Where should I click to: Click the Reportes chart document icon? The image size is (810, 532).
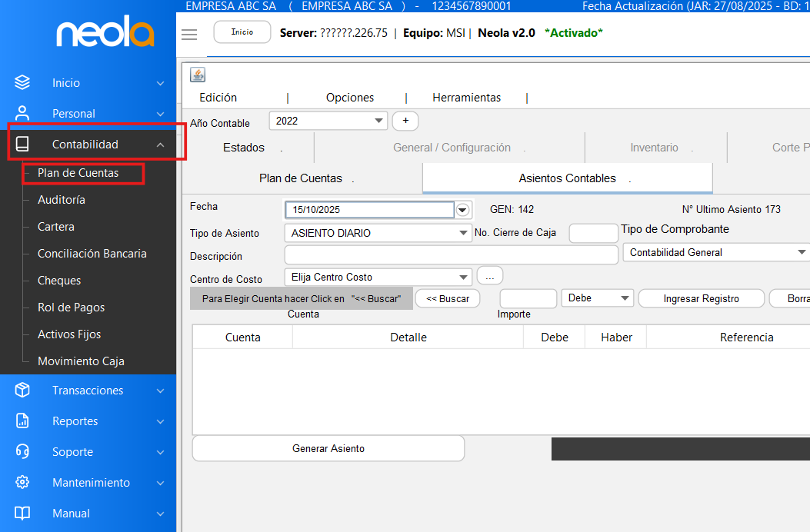tap(23, 421)
